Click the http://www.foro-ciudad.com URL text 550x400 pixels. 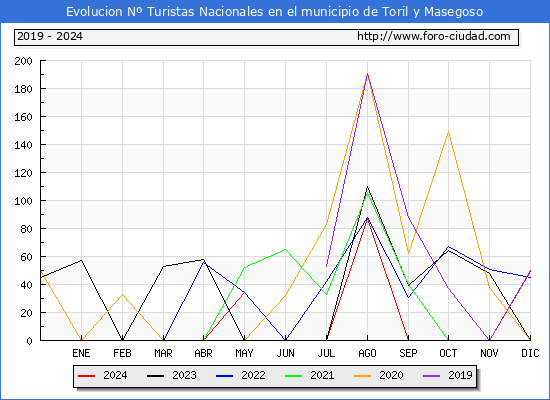[434, 36]
